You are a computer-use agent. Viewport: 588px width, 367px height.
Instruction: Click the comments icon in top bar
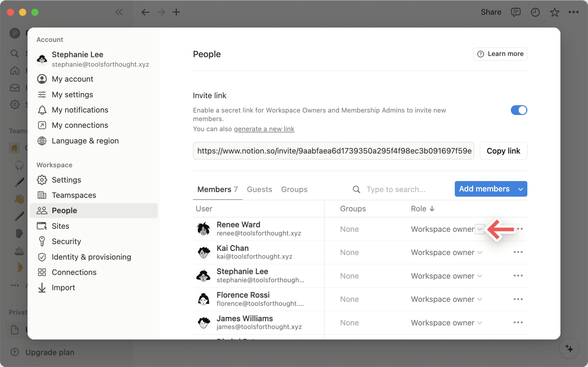[x=515, y=12]
